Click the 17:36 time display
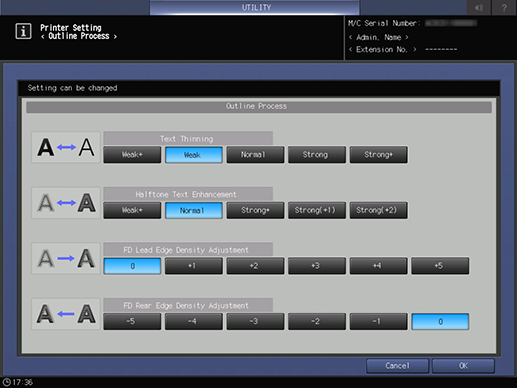 23,382
